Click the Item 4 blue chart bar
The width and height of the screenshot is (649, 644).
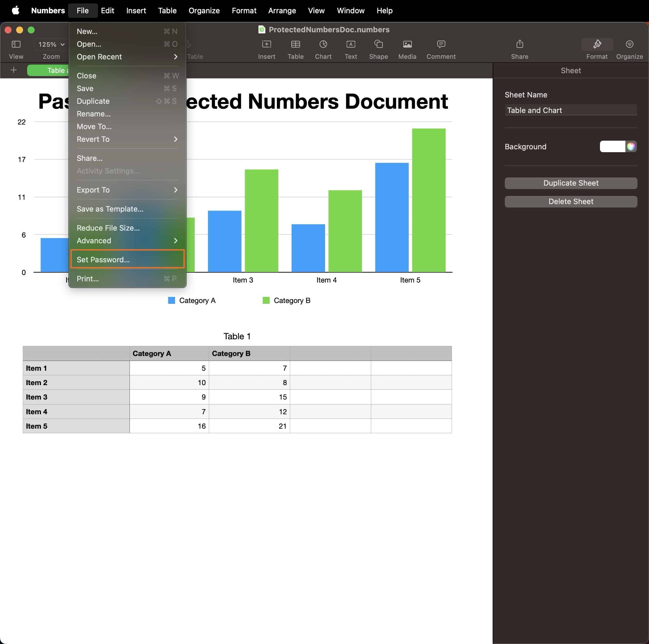pyautogui.click(x=308, y=248)
